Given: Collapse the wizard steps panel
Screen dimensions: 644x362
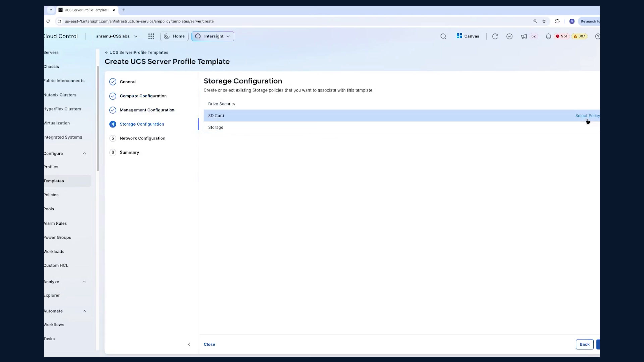Looking at the screenshot, I should 189,344.
